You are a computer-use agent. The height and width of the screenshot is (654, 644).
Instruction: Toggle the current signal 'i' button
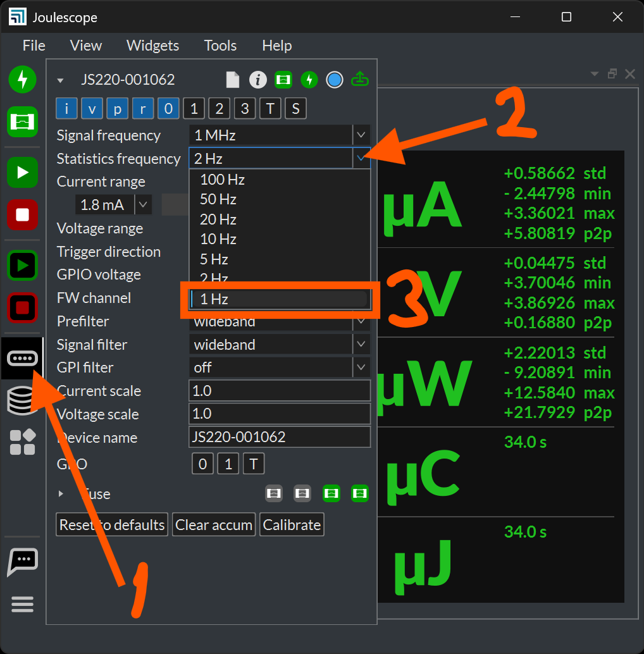click(66, 109)
